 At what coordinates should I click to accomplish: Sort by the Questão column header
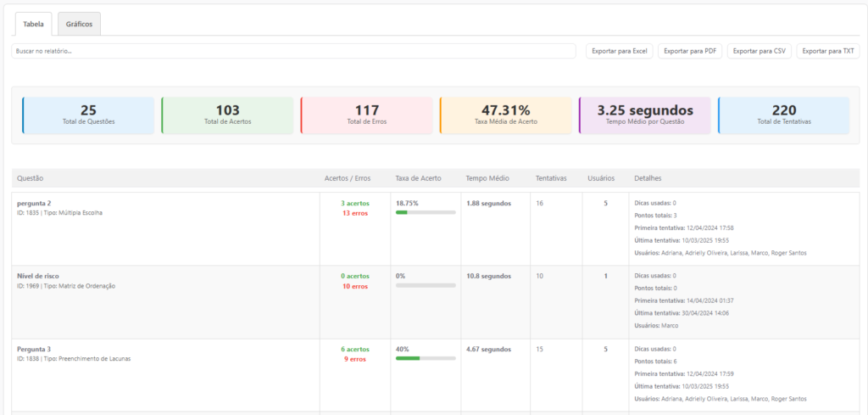tap(31, 178)
